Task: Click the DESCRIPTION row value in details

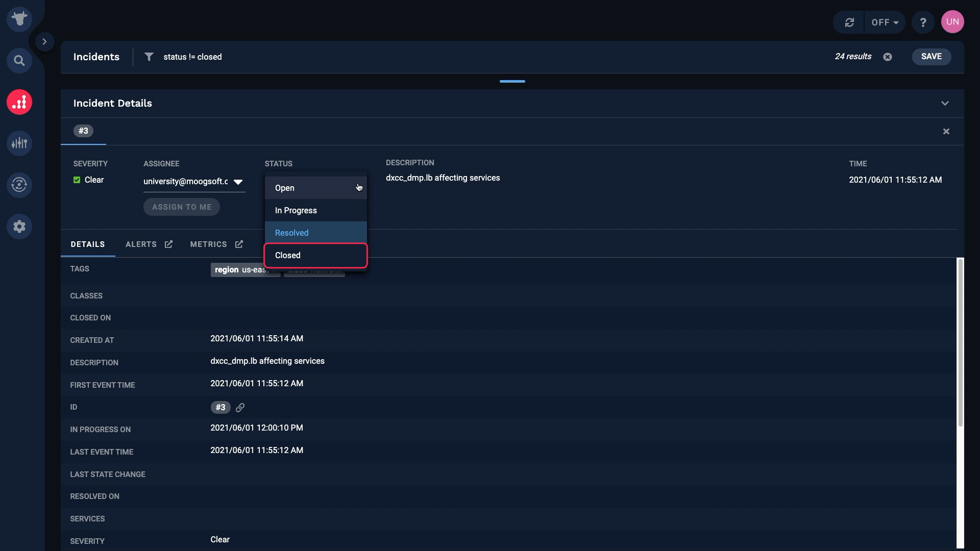Action: tap(267, 361)
